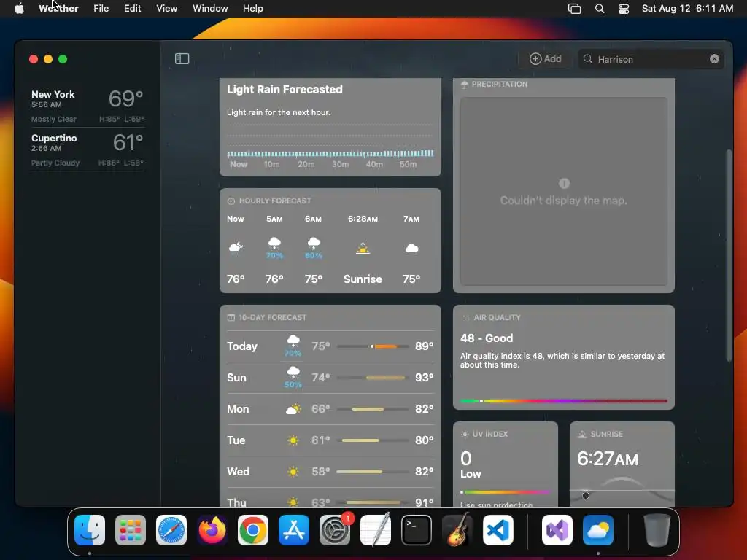Click the Tue sunny icon
The width and height of the screenshot is (747, 560).
[x=293, y=440]
